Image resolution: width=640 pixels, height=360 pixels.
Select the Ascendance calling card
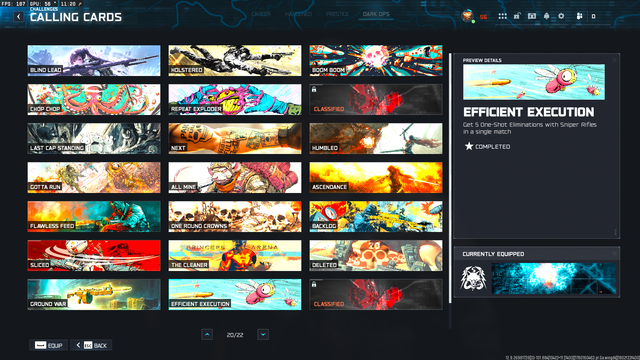[376, 178]
